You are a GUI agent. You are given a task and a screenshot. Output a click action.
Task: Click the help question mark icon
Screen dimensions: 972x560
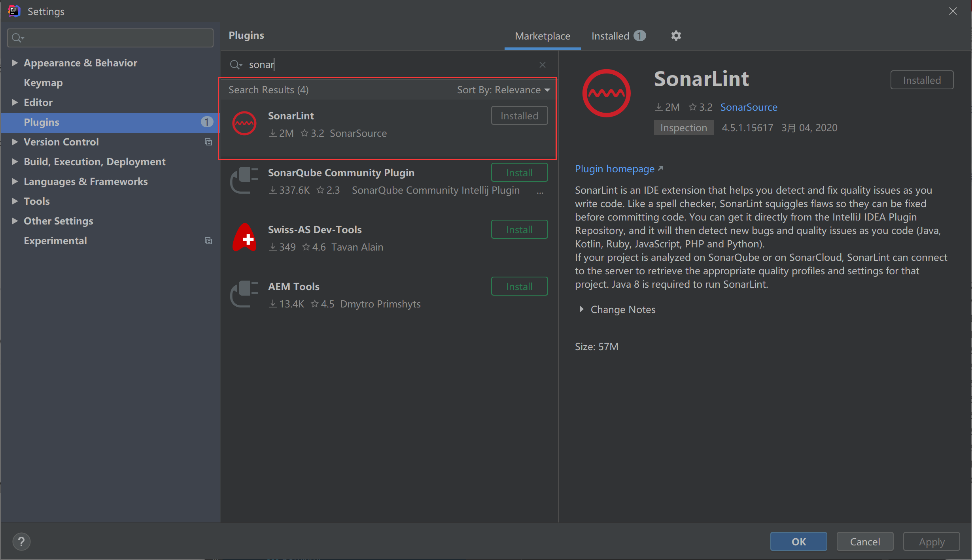pyautogui.click(x=22, y=541)
